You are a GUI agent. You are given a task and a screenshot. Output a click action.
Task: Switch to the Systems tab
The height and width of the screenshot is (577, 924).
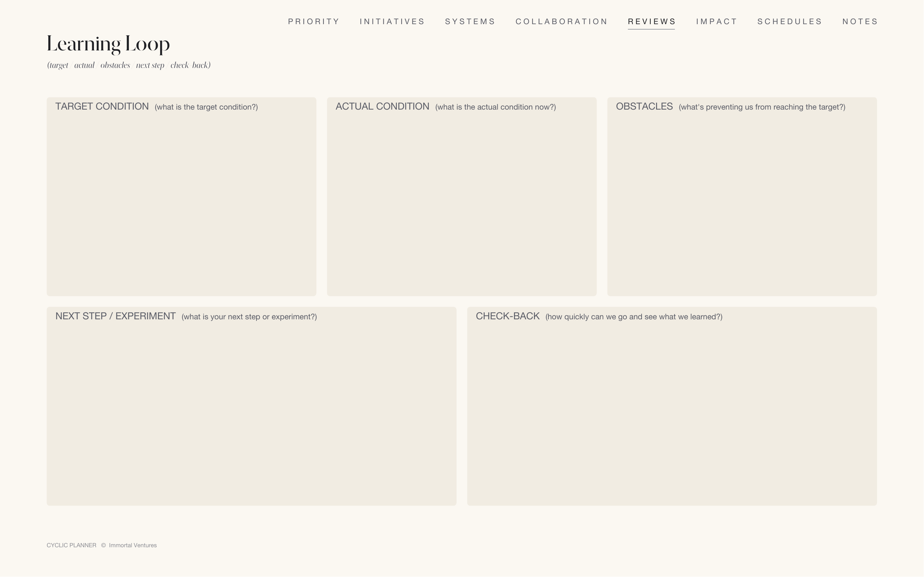(x=470, y=22)
